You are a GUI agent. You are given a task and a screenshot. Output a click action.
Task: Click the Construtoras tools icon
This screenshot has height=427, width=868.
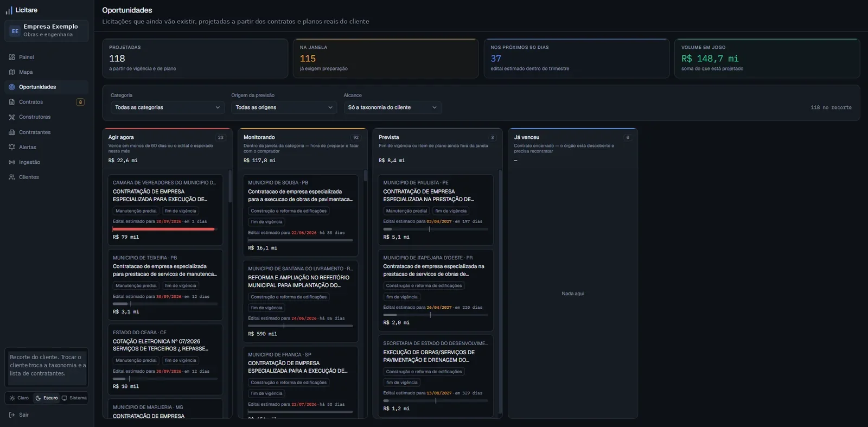[12, 117]
